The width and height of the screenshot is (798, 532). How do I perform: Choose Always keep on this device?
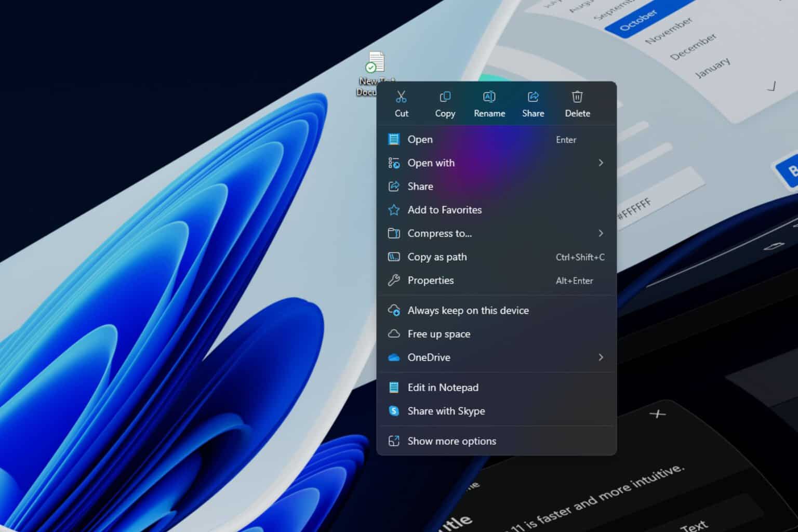(x=468, y=311)
